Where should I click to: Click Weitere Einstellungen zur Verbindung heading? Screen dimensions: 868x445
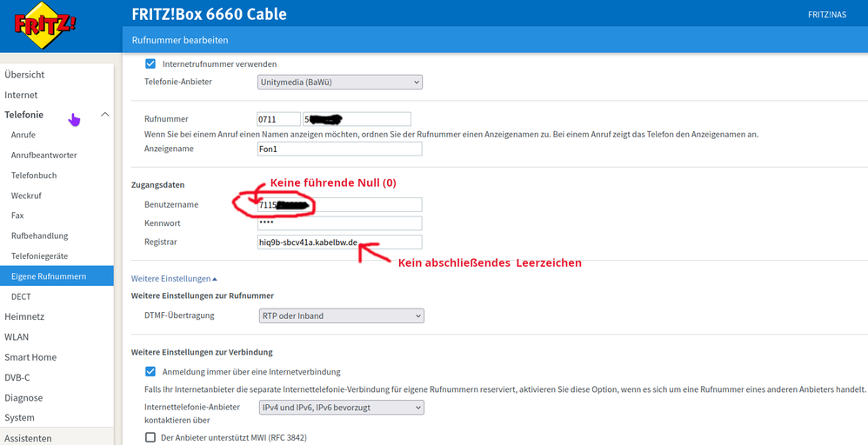coord(202,352)
